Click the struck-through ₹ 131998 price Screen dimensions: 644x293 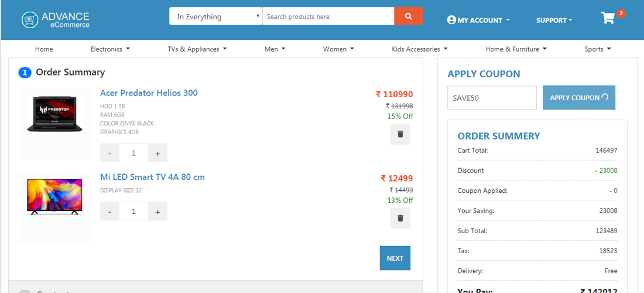(401, 105)
